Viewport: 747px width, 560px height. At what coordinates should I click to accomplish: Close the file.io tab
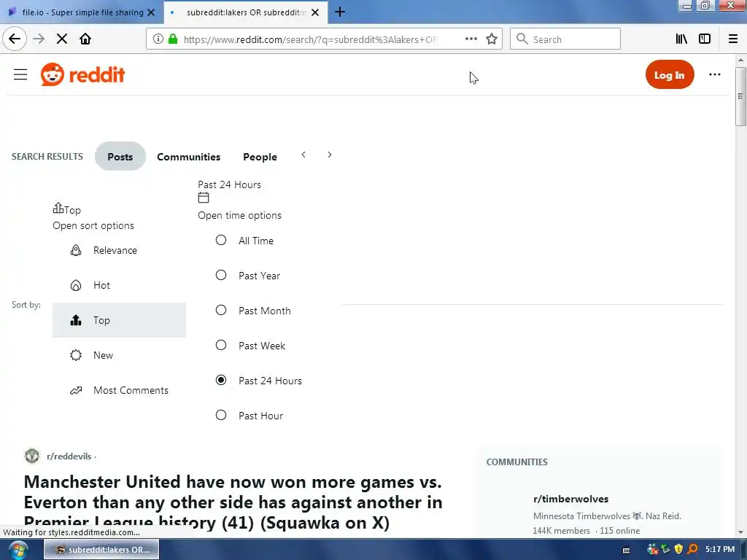[x=151, y=12]
